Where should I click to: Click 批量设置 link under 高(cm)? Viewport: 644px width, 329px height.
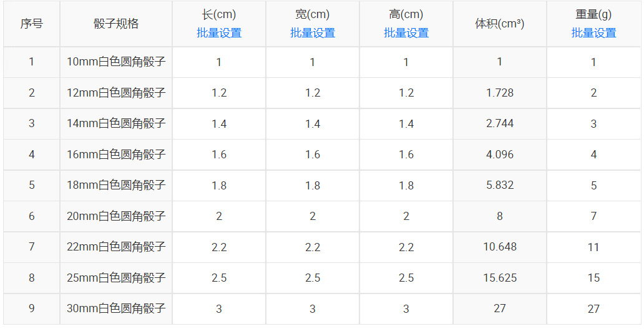click(x=406, y=33)
